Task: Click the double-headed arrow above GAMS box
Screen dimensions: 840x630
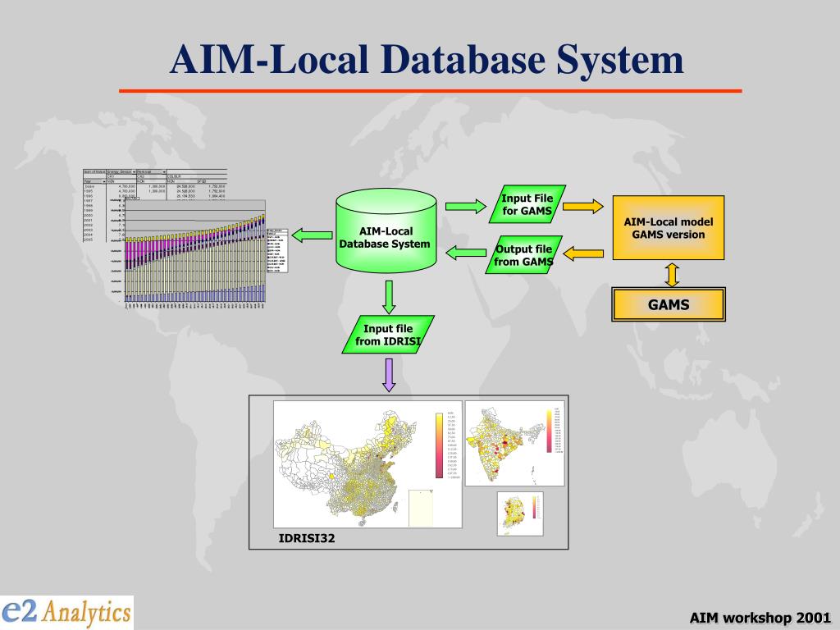Action: (673, 274)
